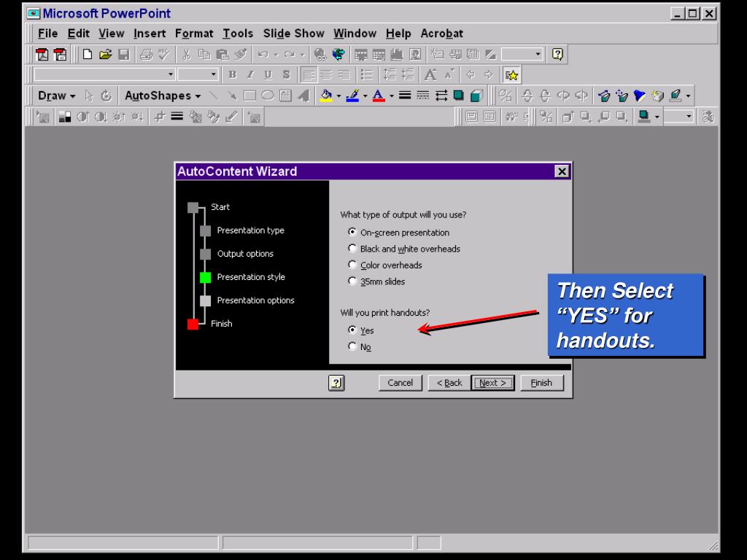
Task: Click the Next button in wizard
Action: [x=492, y=383]
